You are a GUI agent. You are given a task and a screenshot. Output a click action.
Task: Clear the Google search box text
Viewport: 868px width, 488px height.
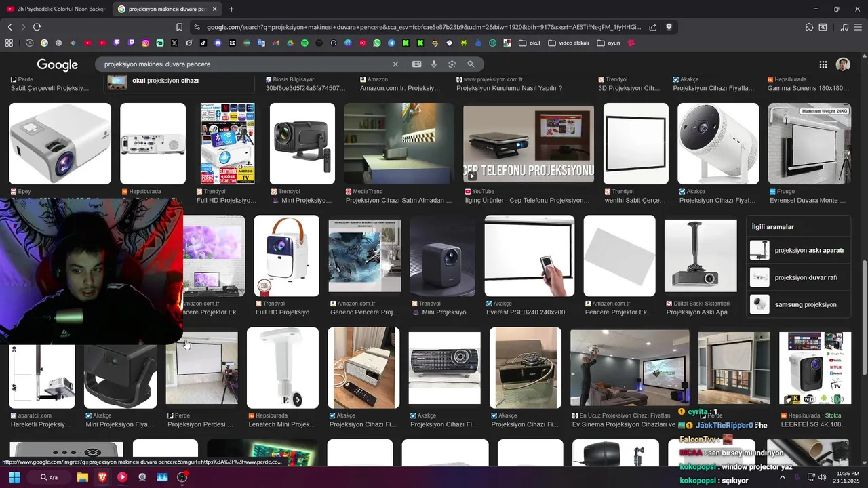coord(395,64)
